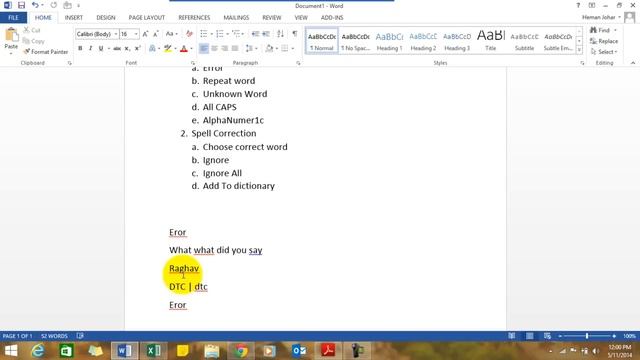Click the Copy button in Clipboard group
Screen dimensions: 640x360
pyautogui.click(x=33, y=41)
